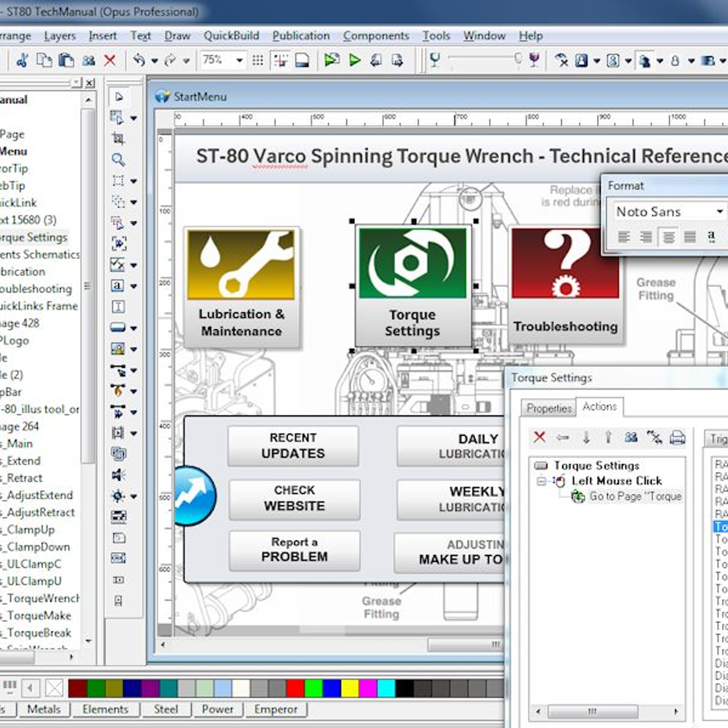
Task: Toggle justify alignment in Format panel
Action: [690, 237]
